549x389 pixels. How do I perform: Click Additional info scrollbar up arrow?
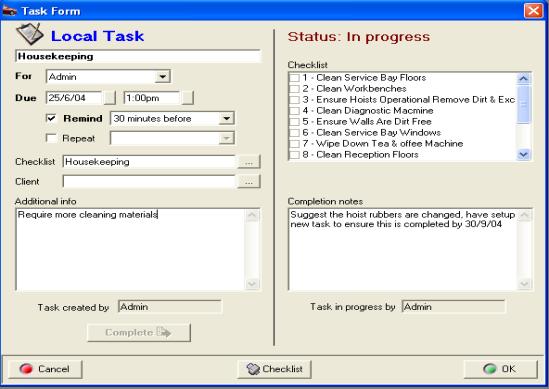pos(252,215)
